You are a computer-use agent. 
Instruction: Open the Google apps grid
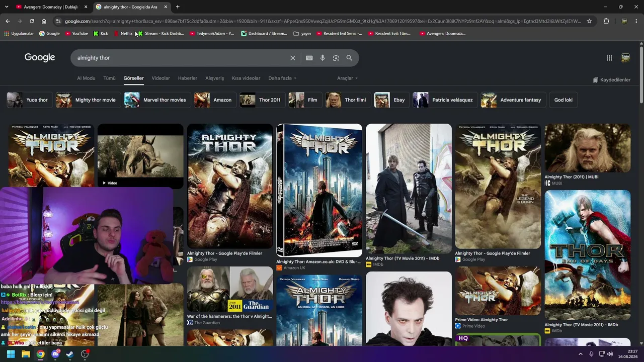coord(609,58)
